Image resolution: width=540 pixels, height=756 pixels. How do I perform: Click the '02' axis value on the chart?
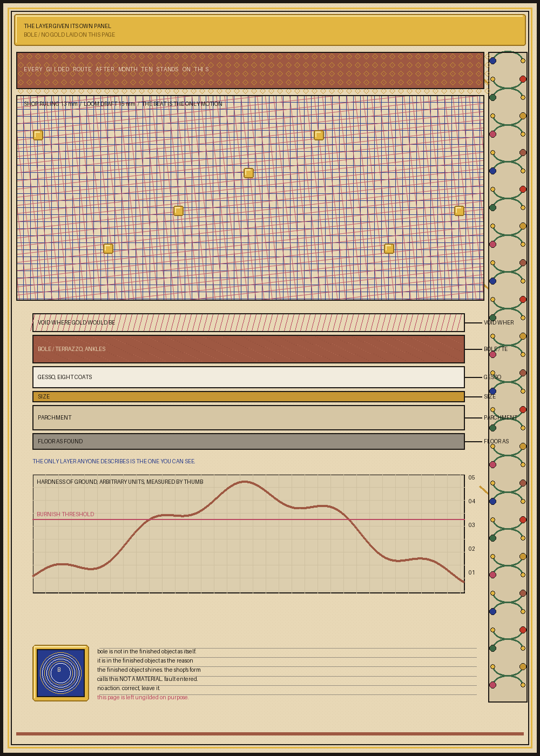(472, 549)
